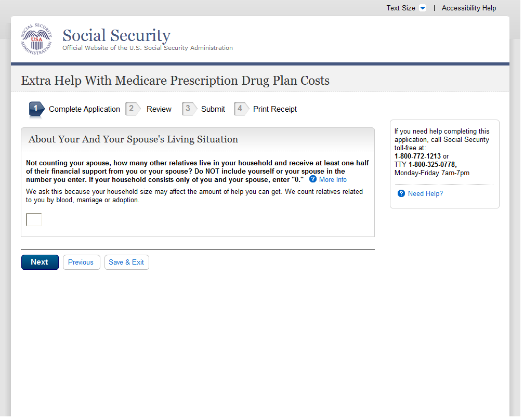Select the step 3 number badge
Viewport: 524px width, 420px height.
click(x=188, y=109)
